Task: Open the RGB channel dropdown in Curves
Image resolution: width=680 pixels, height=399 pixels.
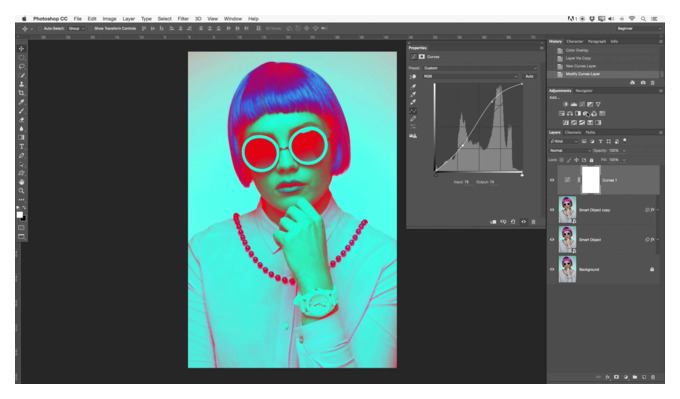Action: (470, 76)
